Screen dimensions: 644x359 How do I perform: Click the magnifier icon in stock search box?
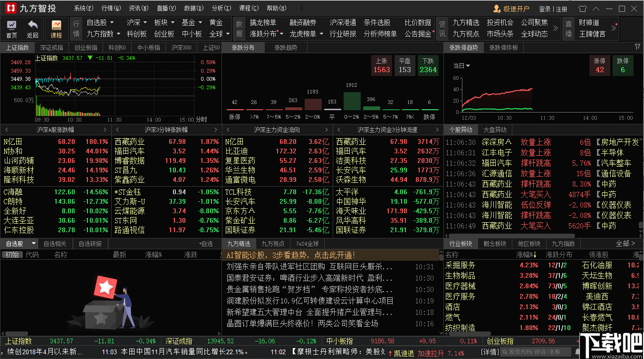pos(505,352)
